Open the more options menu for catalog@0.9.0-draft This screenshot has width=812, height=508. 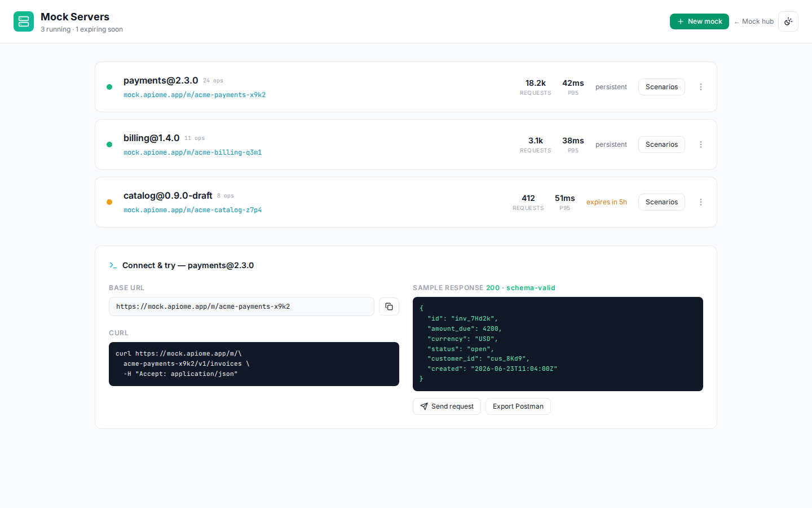tap(701, 202)
